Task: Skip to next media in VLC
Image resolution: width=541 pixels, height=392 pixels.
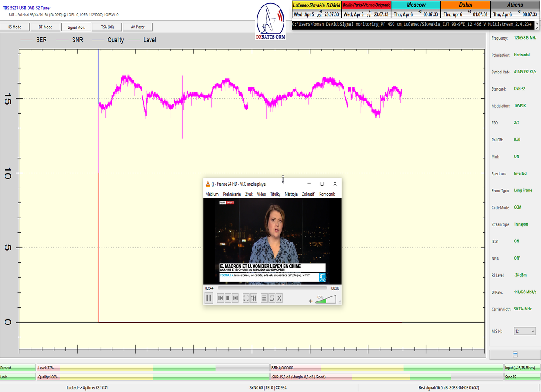Action: coord(235,298)
